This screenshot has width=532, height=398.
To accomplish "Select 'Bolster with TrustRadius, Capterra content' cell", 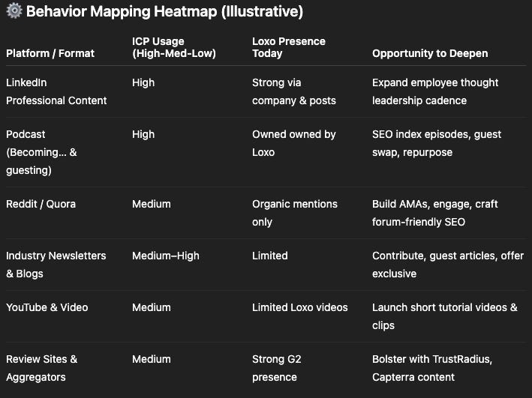I will click(432, 368).
